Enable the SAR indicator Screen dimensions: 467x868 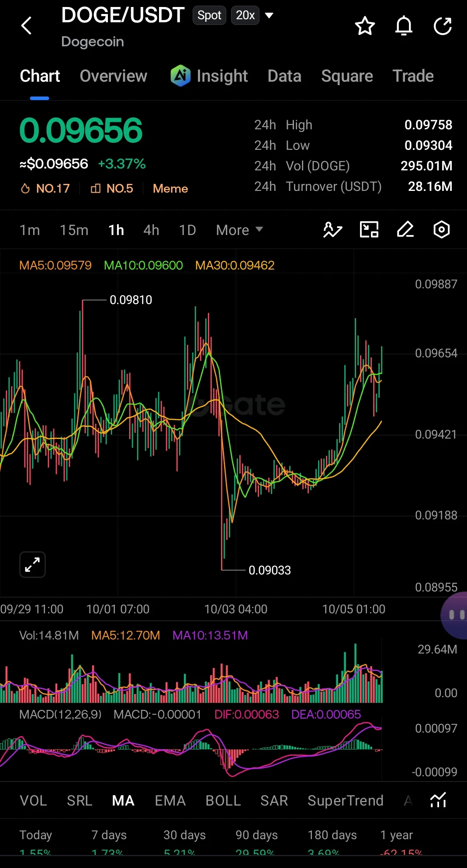tap(274, 800)
